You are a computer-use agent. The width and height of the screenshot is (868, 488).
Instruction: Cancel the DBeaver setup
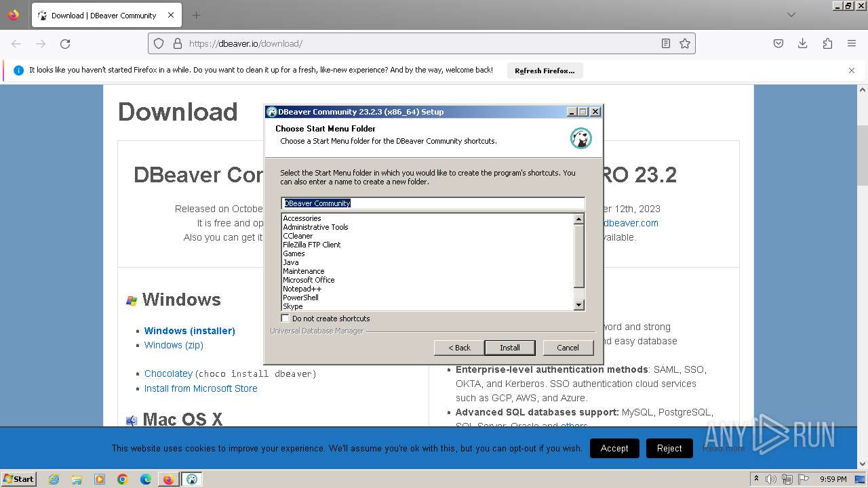tap(568, 348)
